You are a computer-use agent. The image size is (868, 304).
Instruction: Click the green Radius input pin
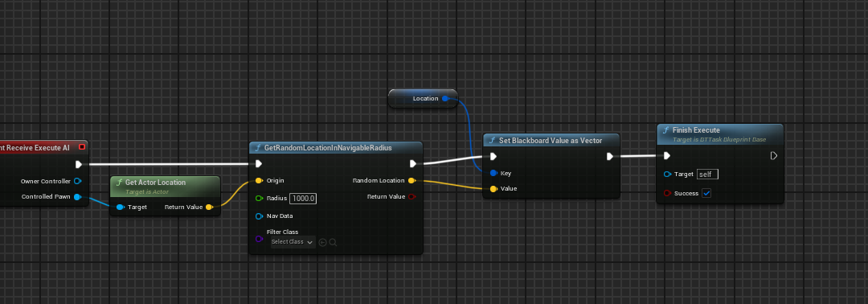pyautogui.click(x=259, y=198)
